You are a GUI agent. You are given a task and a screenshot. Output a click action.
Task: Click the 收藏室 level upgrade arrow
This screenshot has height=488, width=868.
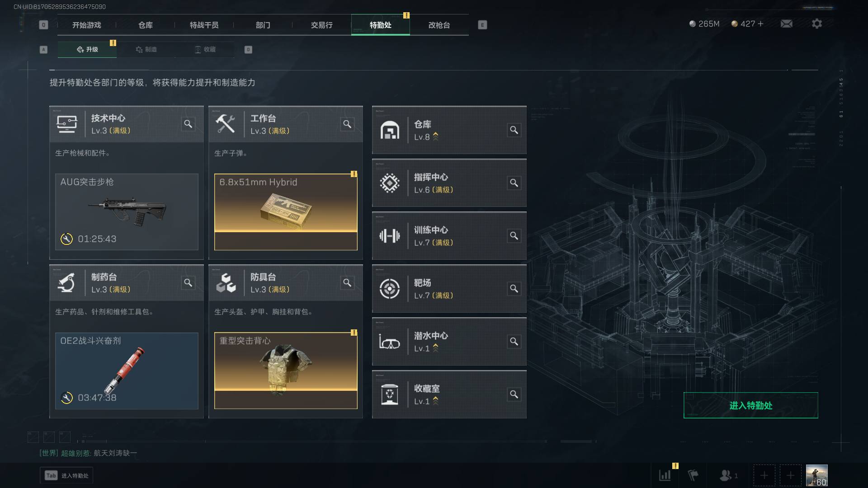[x=435, y=401]
